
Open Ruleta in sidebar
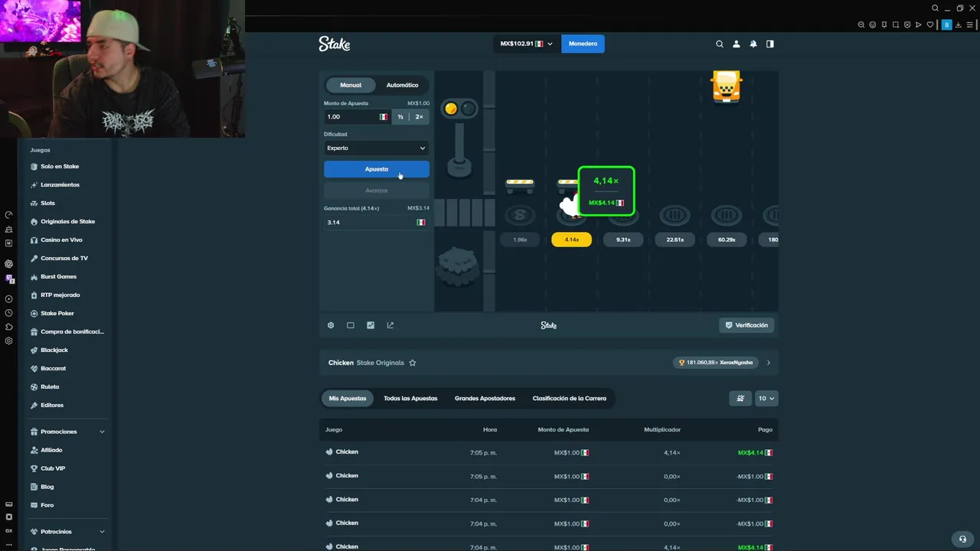(50, 386)
